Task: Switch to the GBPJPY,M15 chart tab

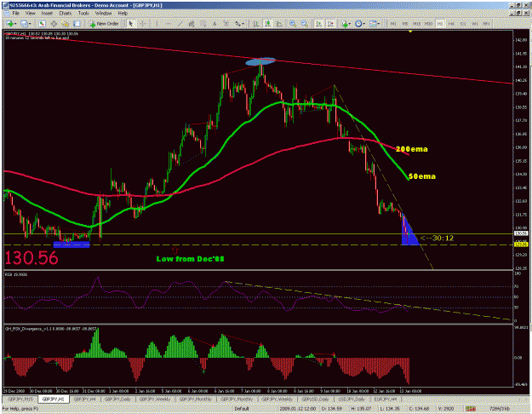Action: tap(21, 399)
